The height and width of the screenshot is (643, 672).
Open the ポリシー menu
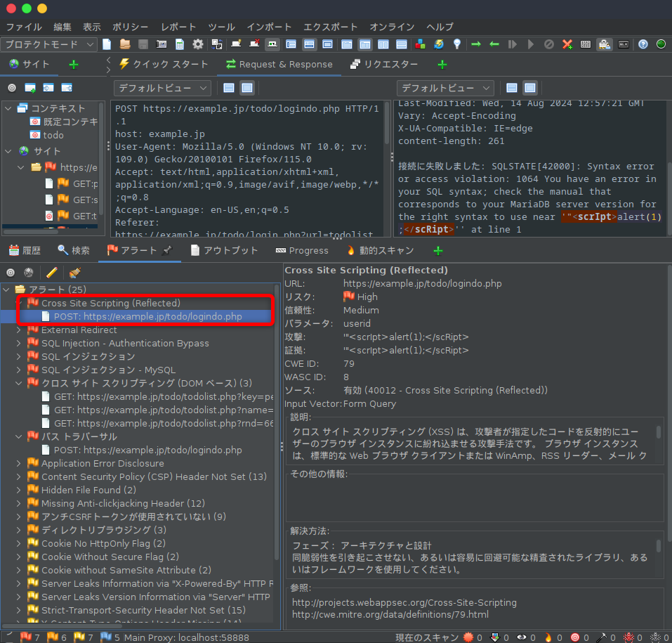[131, 27]
